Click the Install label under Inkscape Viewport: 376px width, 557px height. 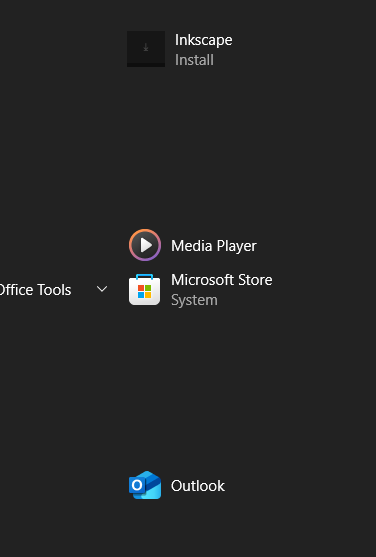[x=194, y=60]
